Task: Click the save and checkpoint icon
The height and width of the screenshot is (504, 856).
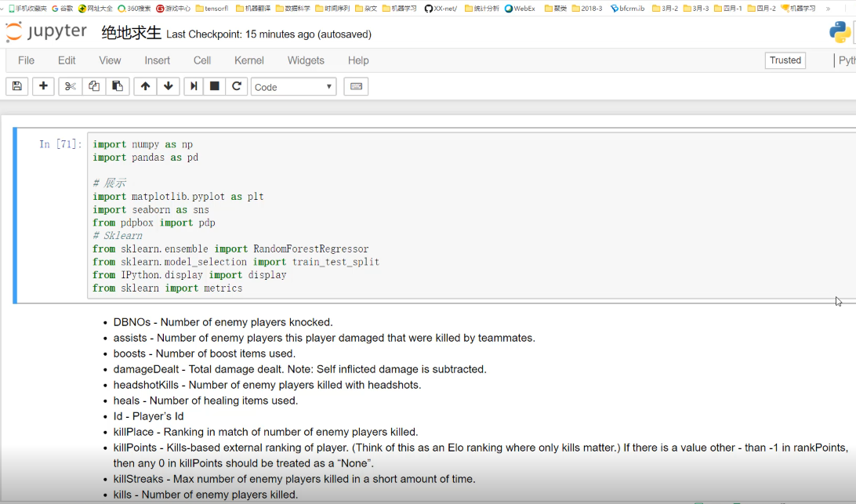Action: click(x=17, y=86)
